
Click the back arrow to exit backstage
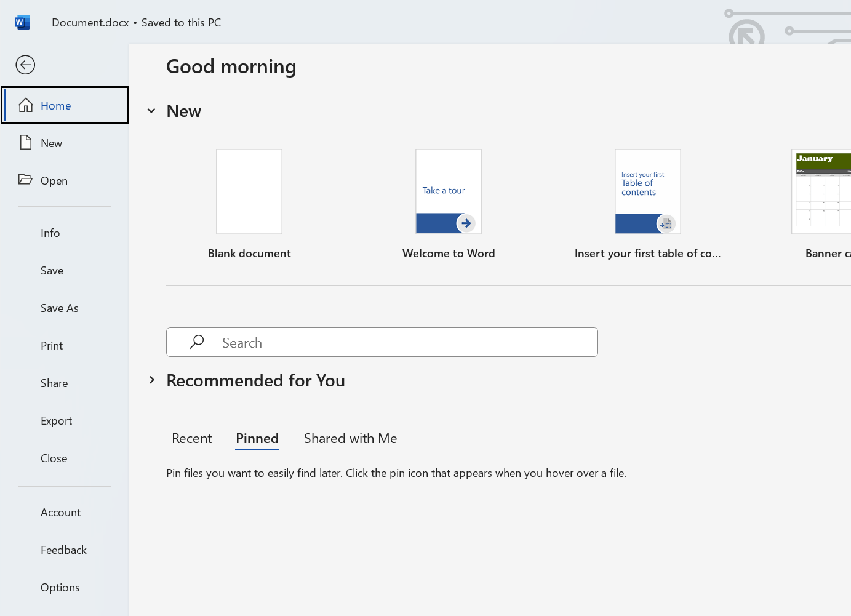25,65
